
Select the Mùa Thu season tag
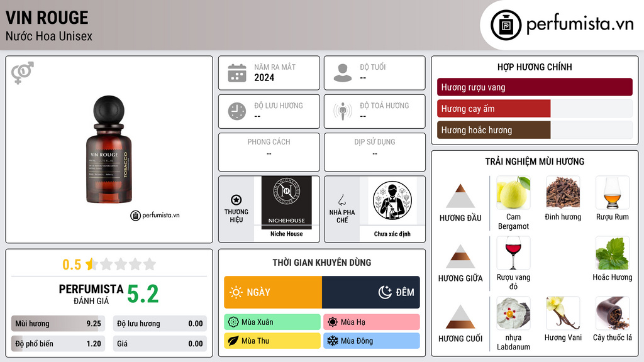click(x=272, y=341)
